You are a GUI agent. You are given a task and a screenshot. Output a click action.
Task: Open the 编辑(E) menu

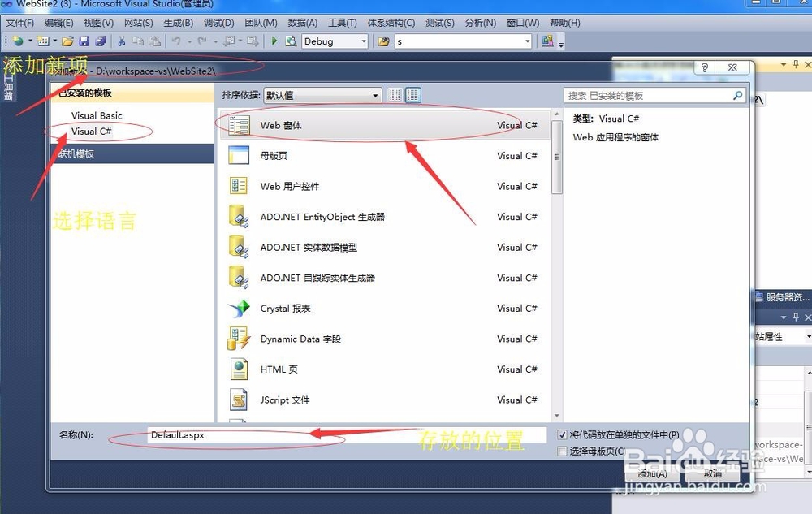click(59, 23)
